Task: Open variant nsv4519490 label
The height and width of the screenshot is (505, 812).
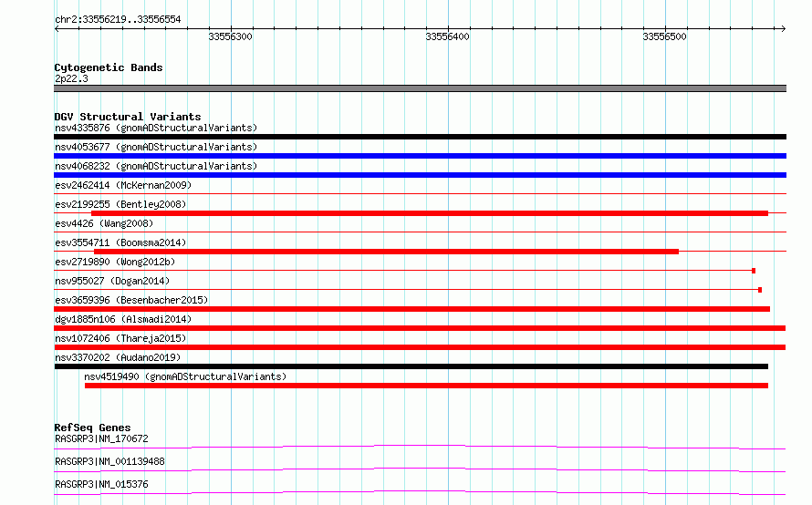Action: click(185, 376)
